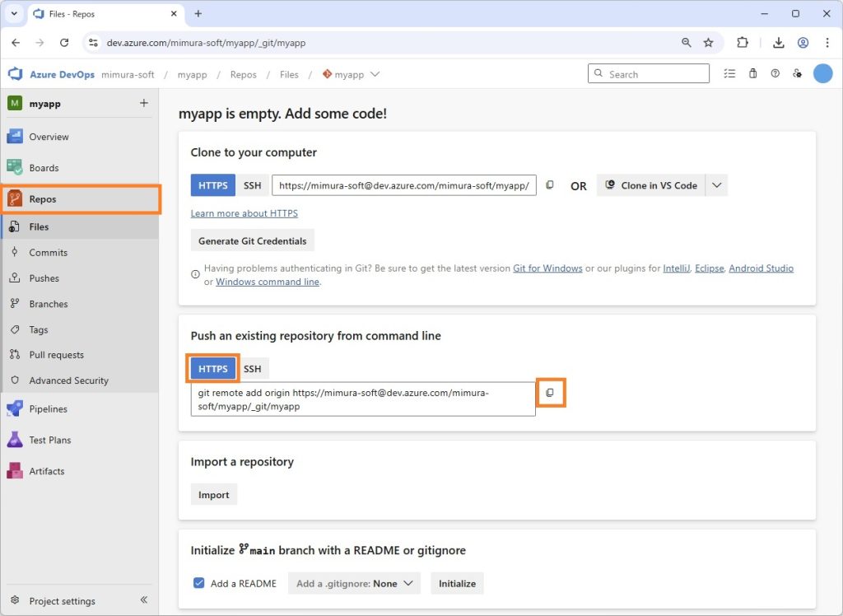843x616 pixels.
Task: Collapse the sidebar with double chevron
Action: [143, 600]
